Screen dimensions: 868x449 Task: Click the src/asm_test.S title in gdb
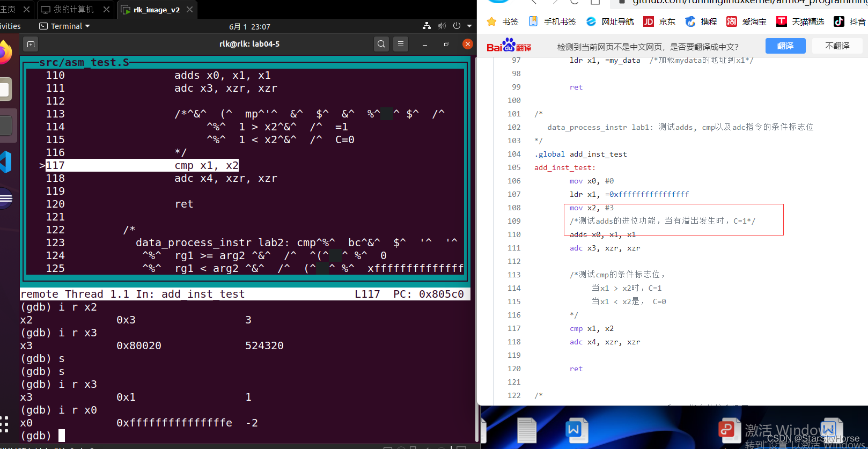tap(84, 62)
